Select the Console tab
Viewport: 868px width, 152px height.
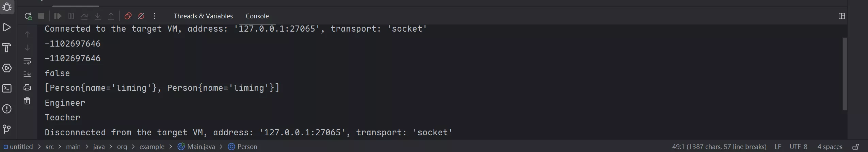[257, 16]
